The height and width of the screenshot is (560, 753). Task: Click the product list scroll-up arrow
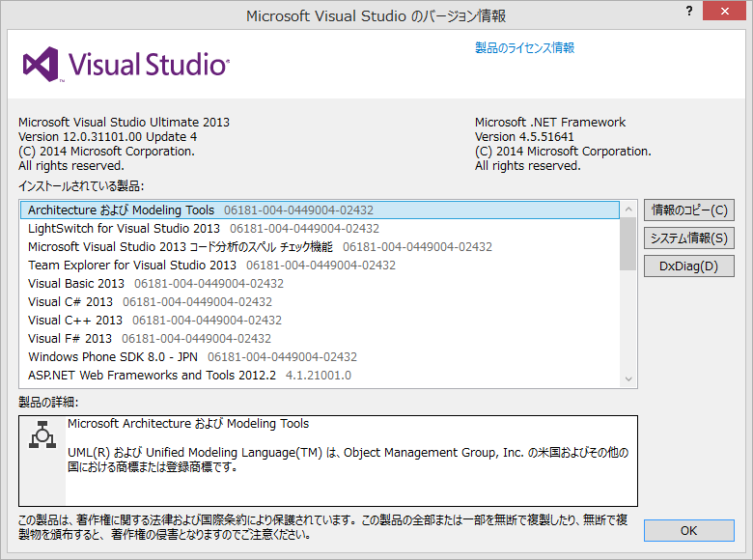628,210
